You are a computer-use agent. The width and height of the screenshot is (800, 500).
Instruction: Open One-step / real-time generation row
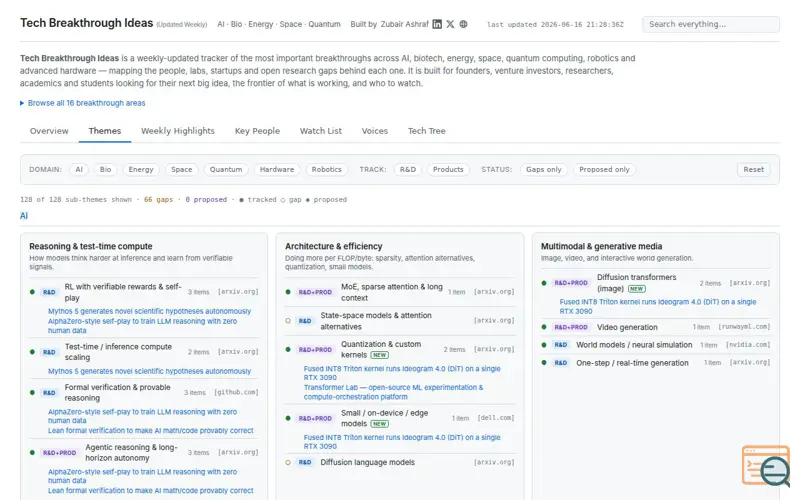pyautogui.click(x=656, y=363)
